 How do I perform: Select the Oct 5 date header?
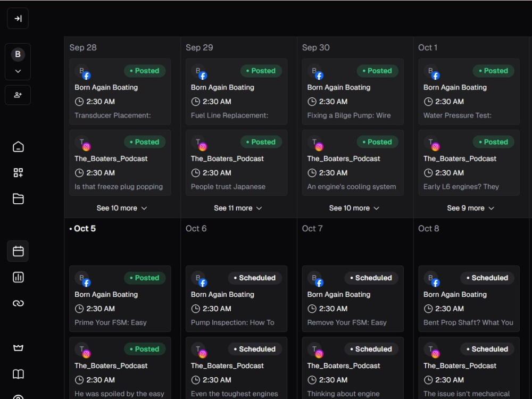[83, 229]
